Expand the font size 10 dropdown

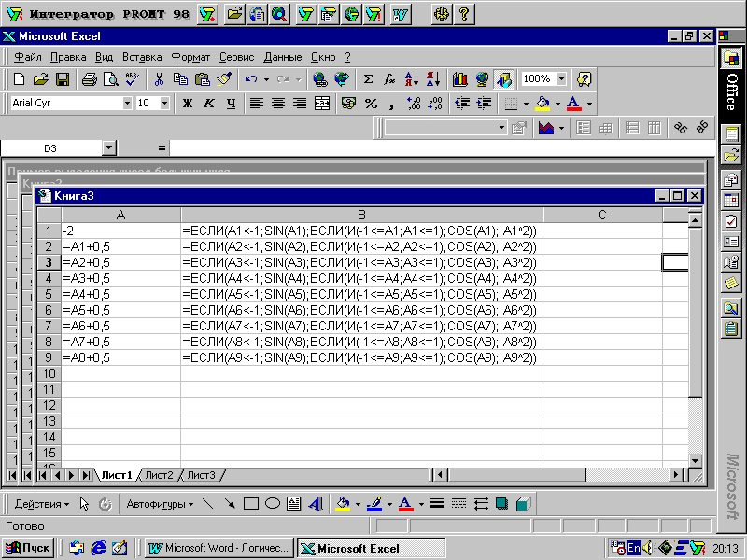165,103
